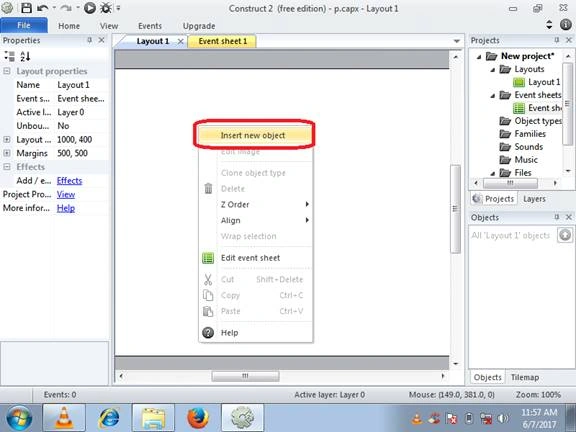Open the Construct 2 application gear icon

7,8
